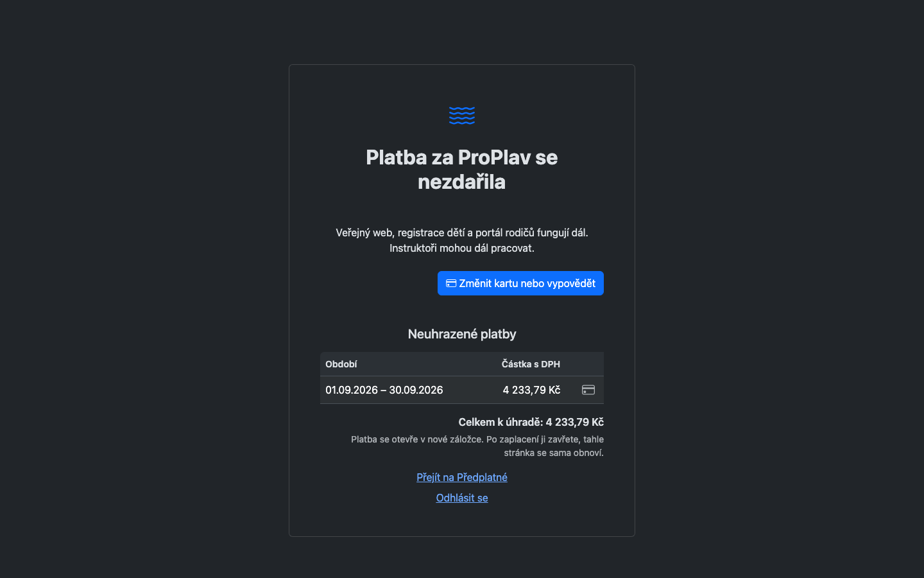Click the Platba za ProPlav se nezdařila heading
Screen dimensions: 924x578
point(462,170)
